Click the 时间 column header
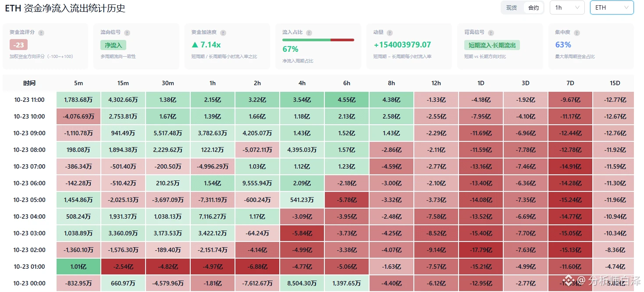The width and height of the screenshot is (644, 292). point(29,83)
